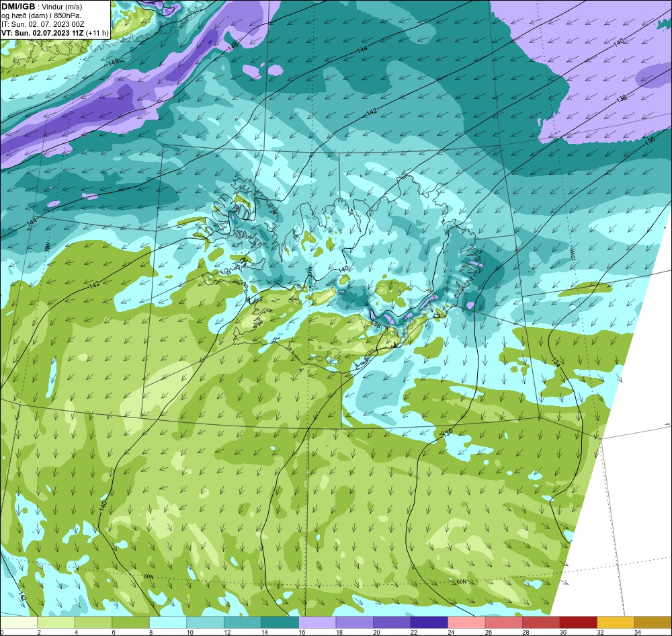Select the 6–8 m/s olive green legend swatch
The image size is (672, 636).
131,623
